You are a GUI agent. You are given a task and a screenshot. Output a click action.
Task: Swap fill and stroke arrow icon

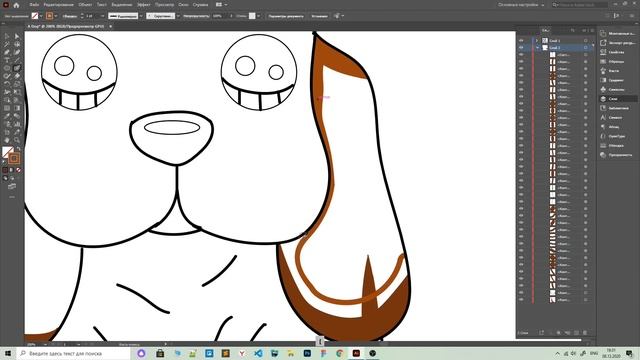click(18, 149)
